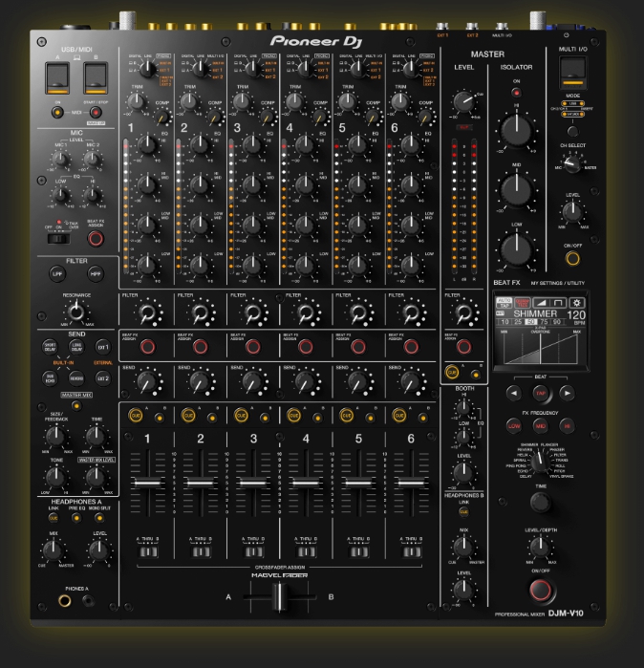The height and width of the screenshot is (668, 644).
Task: Click the FX Frequency LOW button
Action: pyautogui.click(x=514, y=425)
